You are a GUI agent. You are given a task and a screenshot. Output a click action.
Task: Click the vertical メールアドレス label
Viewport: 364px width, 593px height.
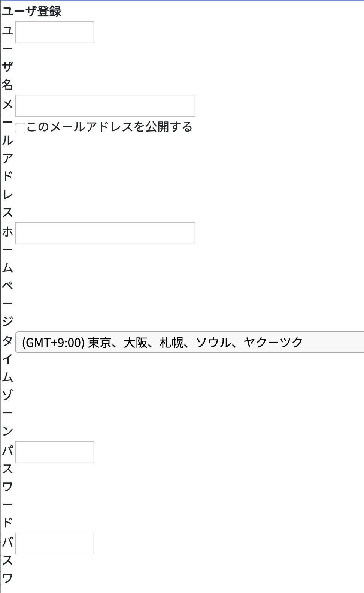coord(7,158)
